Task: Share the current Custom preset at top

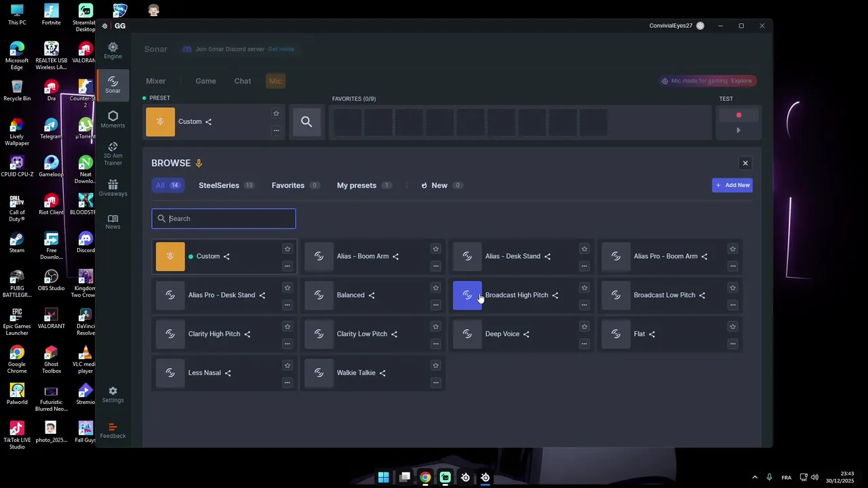Action: pyautogui.click(x=208, y=122)
